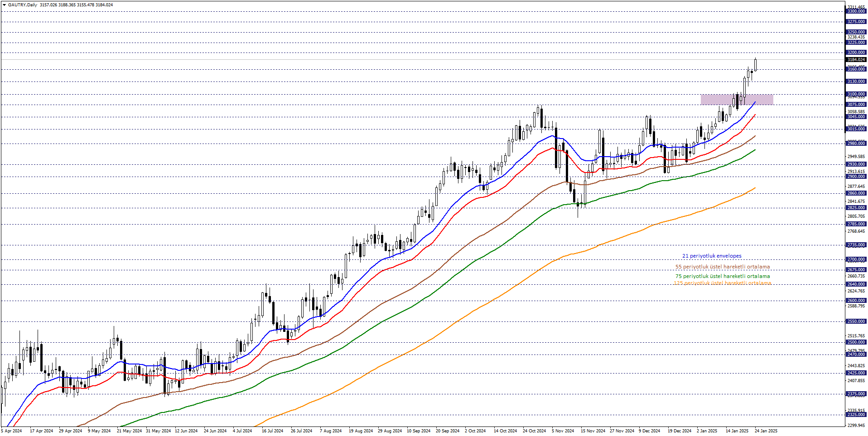
Task: Click the 20 Sep 2024 date label
Action: coord(448,431)
